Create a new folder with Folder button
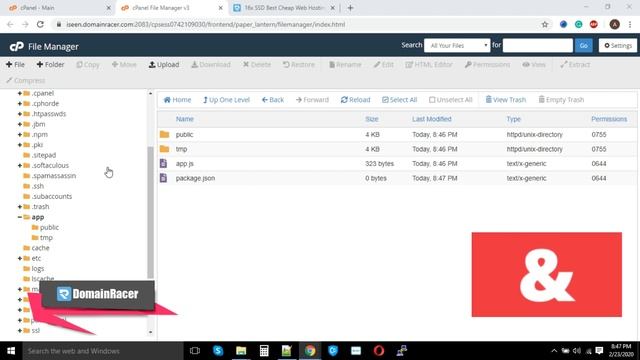640x360 pixels. 50,64
